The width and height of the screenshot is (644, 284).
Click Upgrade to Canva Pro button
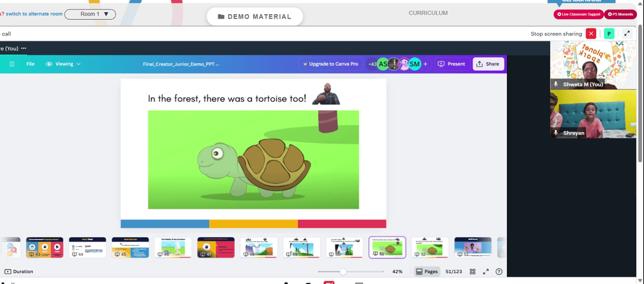330,64
